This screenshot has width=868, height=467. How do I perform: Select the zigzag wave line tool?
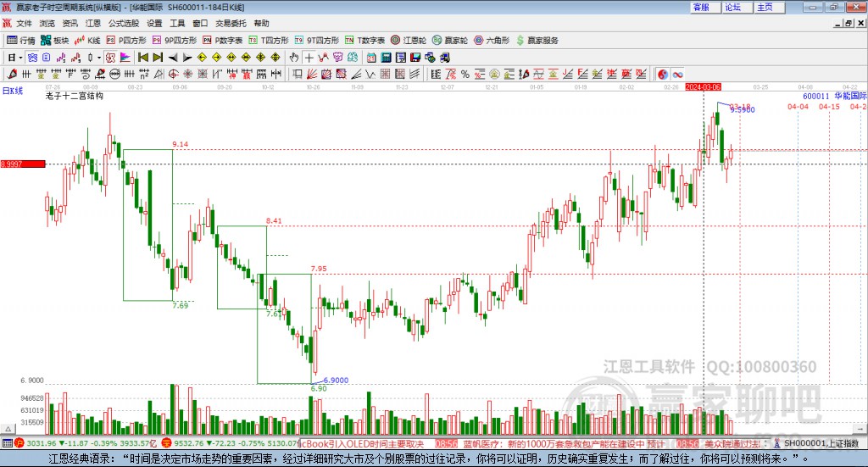370,74
